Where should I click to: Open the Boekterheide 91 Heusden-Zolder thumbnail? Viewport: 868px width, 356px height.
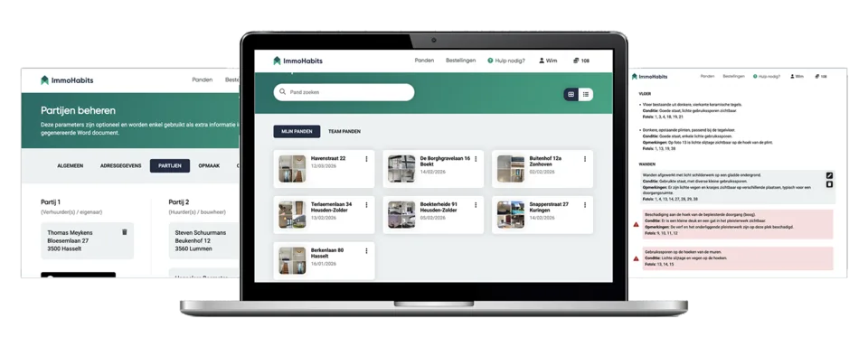[x=401, y=214]
